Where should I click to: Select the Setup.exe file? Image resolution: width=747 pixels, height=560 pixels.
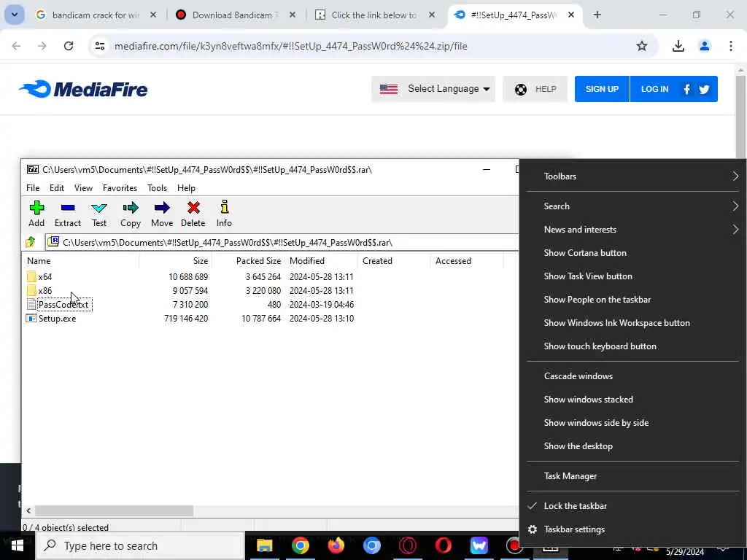(57, 319)
